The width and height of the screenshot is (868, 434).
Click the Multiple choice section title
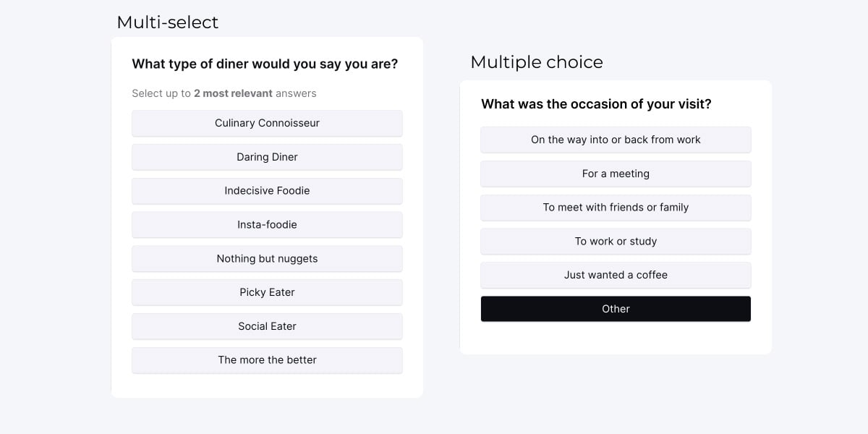pyautogui.click(x=537, y=62)
